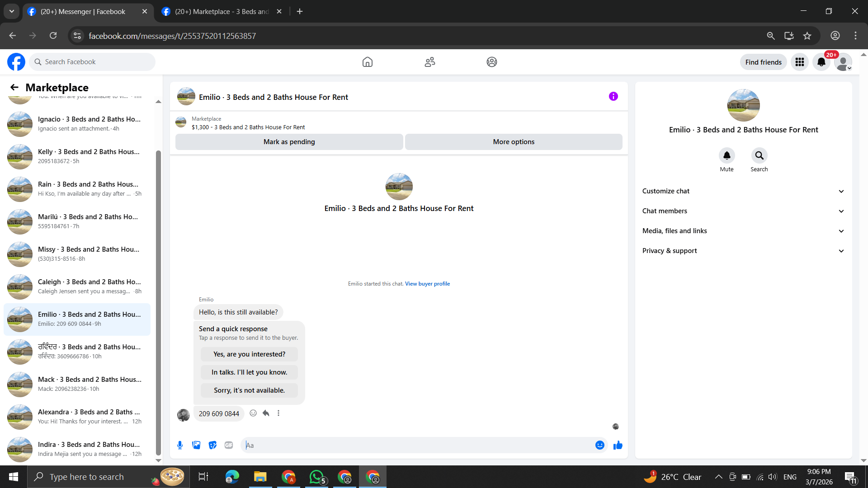Choose a GIF from the GIF icon

229,445
